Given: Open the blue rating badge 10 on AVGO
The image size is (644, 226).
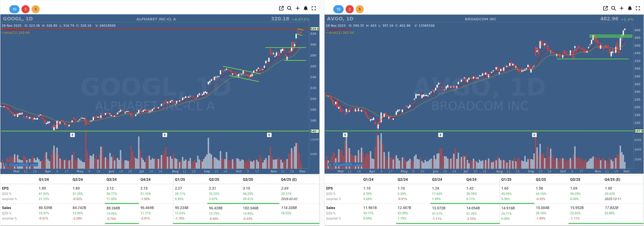Looking at the screenshot, I should [338, 9].
